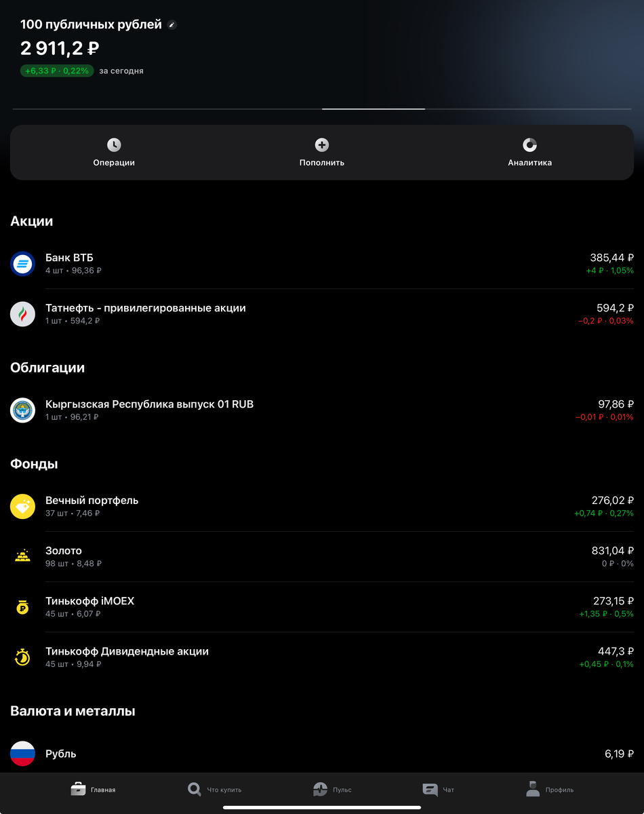Tap the Чат speech bubble icon
Image resolution: width=644 pixels, height=814 pixels.
[430, 789]
